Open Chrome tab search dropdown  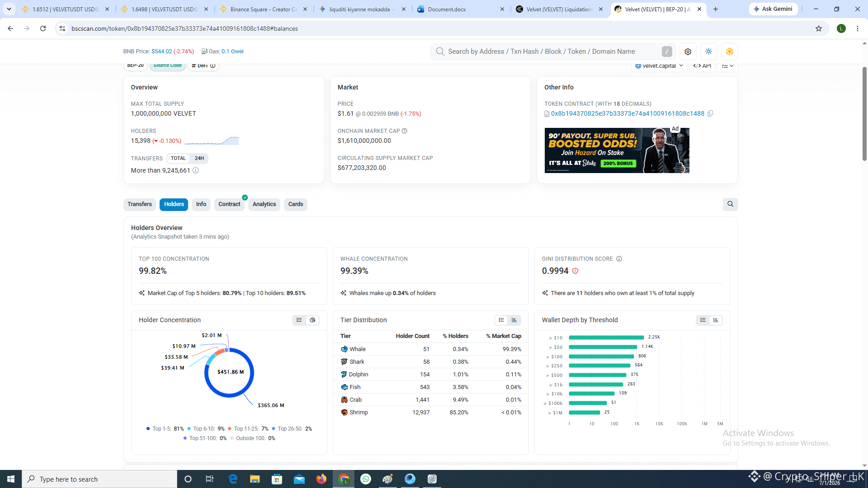[9, 9]
